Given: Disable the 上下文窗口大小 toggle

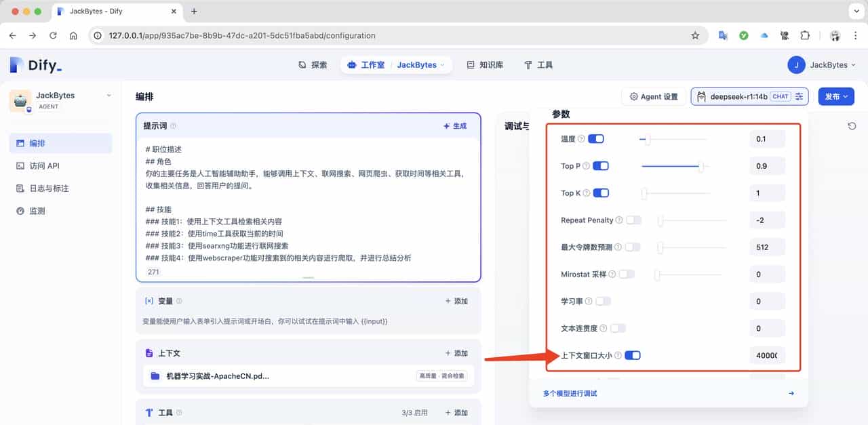Looking at the screenshot, I should [x=633, y=355].
